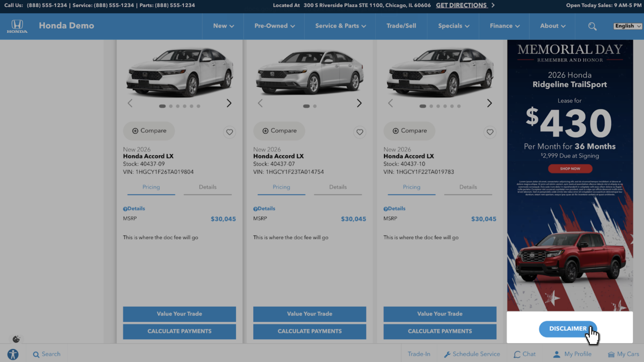Previous photo arrow on stock 40437-07 car
Image resolution: width=644 pixels, height=362 pixels.
coord(260,103)
